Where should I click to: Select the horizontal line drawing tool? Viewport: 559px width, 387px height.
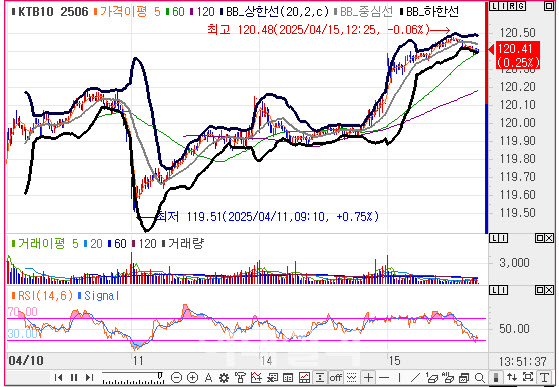tap(384, 377)
